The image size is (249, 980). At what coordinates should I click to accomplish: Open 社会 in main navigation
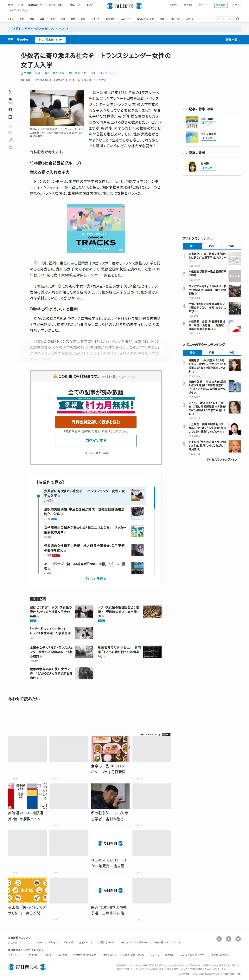pyautogui.click(x=53, y=19)
